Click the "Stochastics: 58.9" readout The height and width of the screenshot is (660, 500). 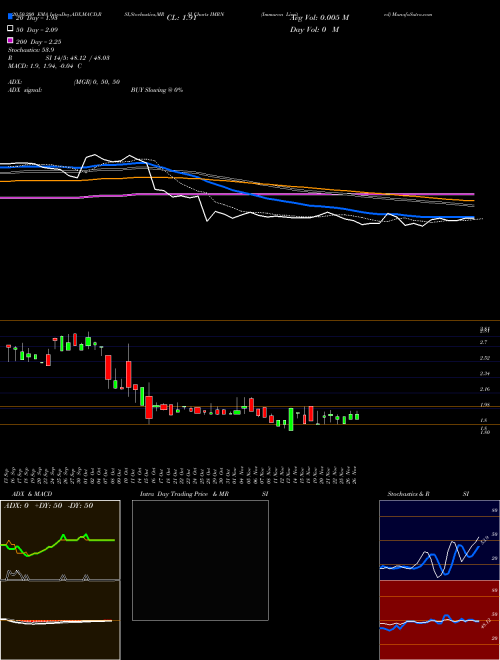pos(31,50)
